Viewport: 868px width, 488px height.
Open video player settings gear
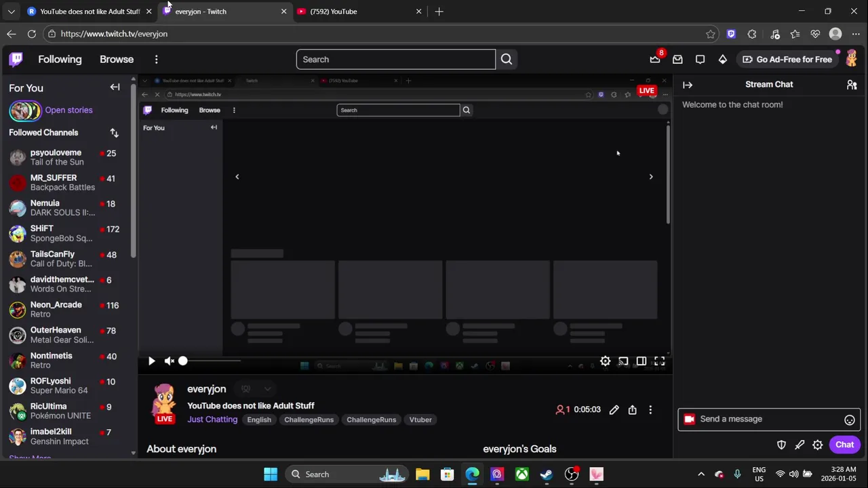605,361
